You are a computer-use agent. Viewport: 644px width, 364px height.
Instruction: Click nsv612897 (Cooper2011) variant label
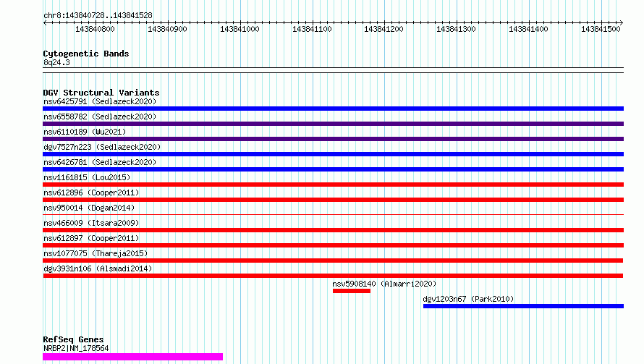[x=91, y=238]
